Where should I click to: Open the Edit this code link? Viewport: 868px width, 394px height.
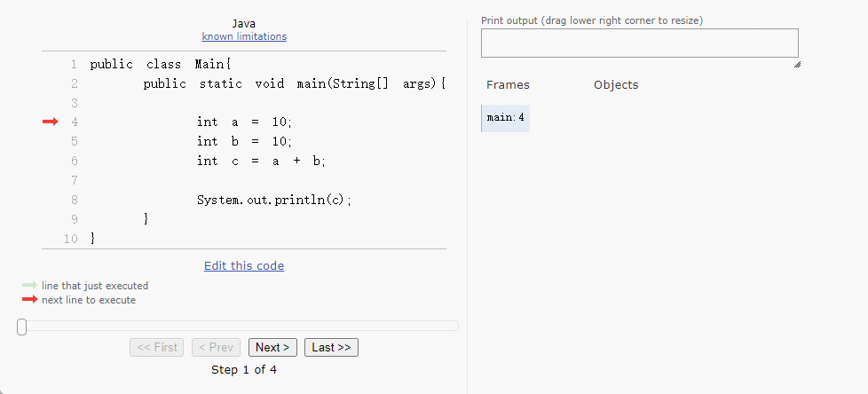(244, 265)
